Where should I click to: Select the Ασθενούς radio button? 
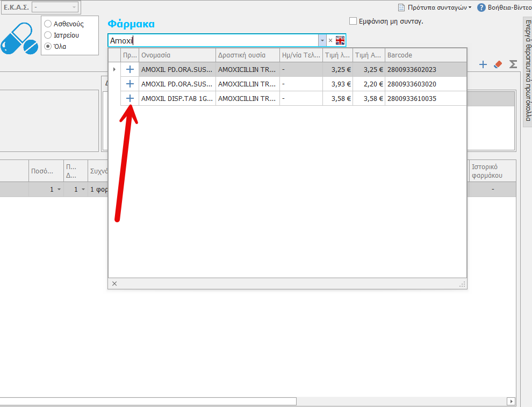point(48,24)
